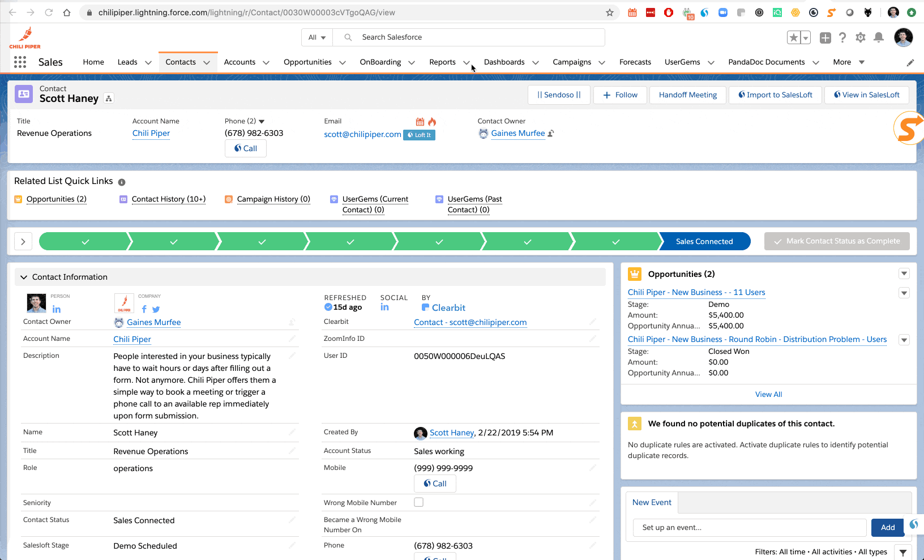Open the Global Actions plus icon

click(825, 37)
